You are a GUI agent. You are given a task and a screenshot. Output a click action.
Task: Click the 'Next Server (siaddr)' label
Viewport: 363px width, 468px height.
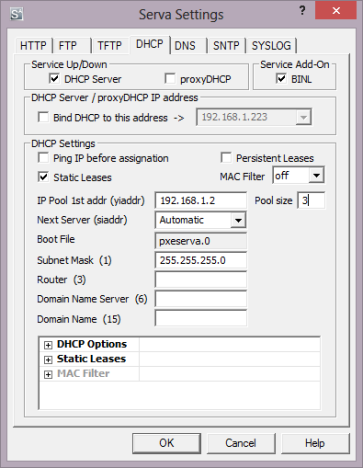82,220
